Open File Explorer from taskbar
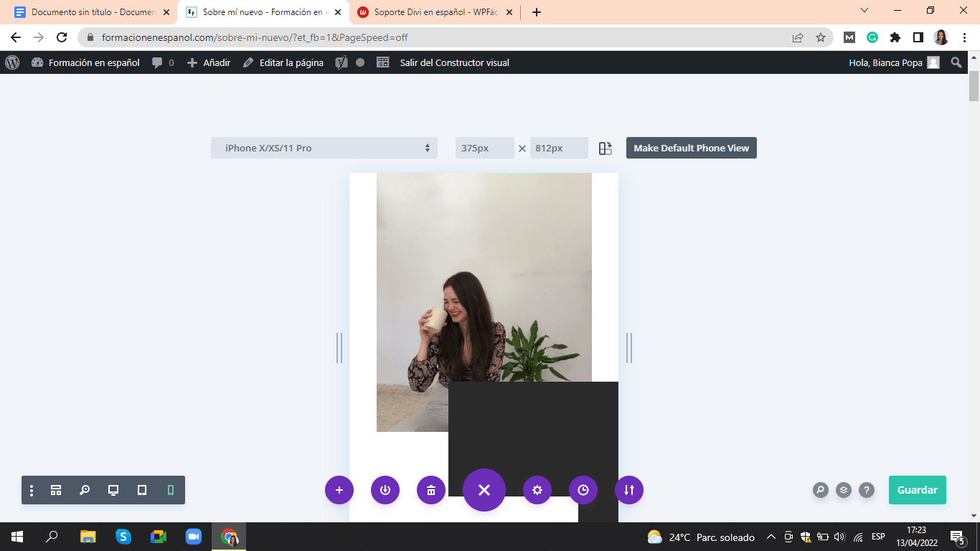 [x=88, y=537]
